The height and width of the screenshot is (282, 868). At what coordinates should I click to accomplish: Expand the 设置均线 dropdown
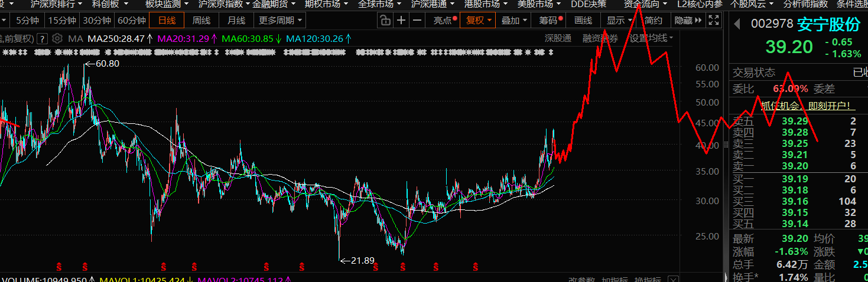coord(651,38)
